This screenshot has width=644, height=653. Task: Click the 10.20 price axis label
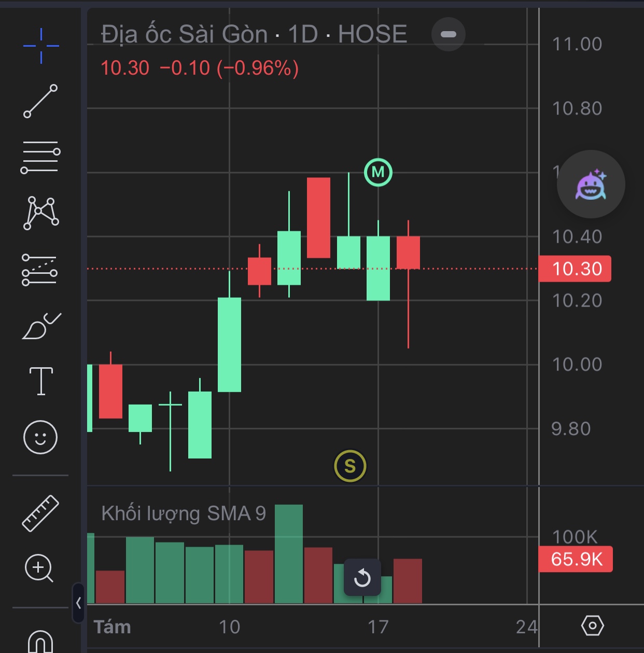[x=577, y=300]
